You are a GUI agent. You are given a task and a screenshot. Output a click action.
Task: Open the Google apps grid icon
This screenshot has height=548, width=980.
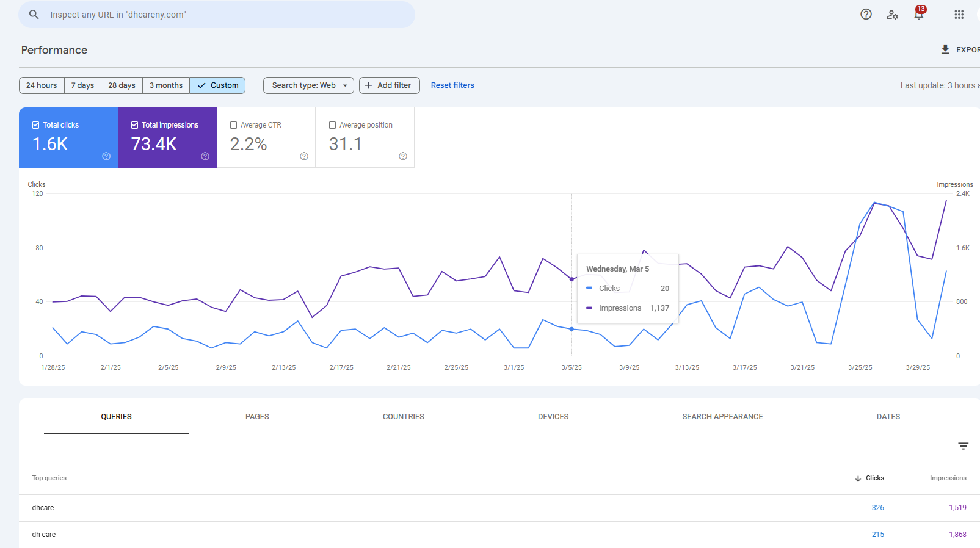tap(959, 15)
